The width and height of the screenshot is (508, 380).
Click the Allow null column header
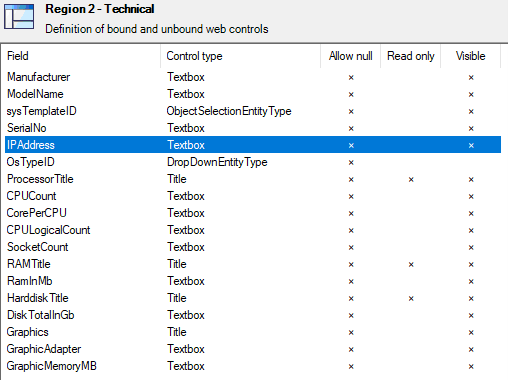pyautogui.click(x=351, y=56)
